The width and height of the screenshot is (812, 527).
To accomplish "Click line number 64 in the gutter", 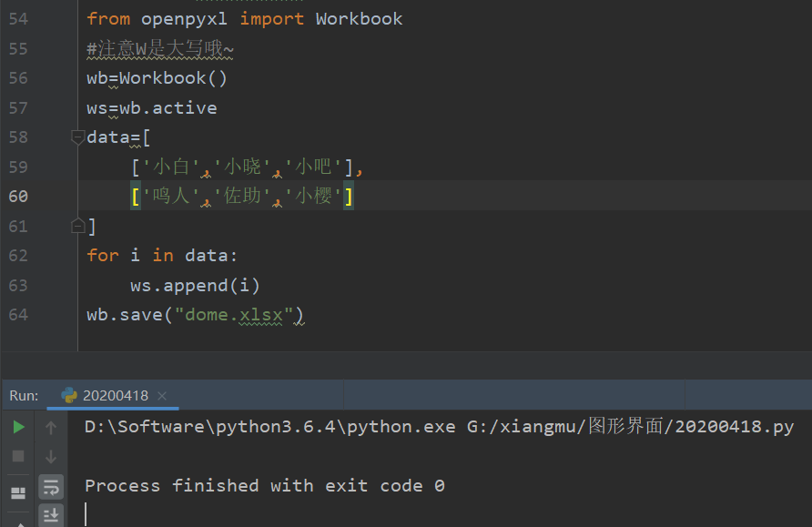I will pos(18,315).
